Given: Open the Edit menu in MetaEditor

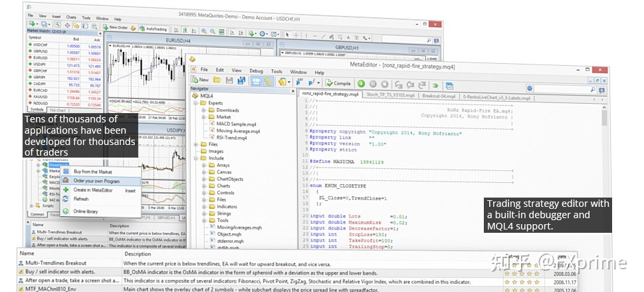Looking at the screenshot, I should point(220,70).
